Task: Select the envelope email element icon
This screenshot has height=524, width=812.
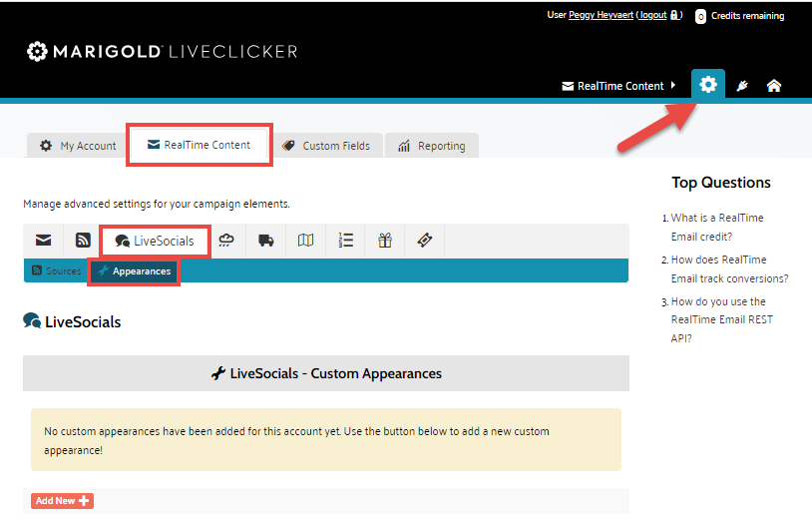Action: pos(44,241)
